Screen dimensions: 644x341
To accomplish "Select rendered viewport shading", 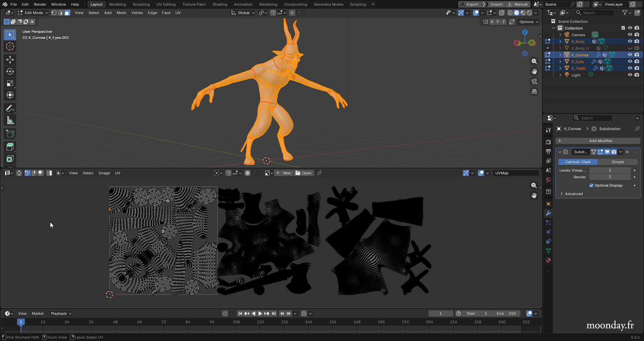I will 529,13.
